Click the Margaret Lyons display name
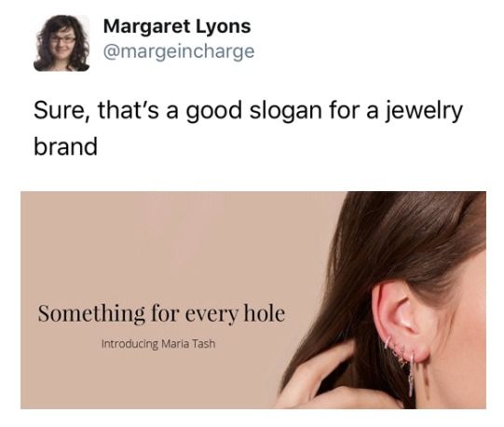The image size is (504, 427). click(x=177, y=26)
